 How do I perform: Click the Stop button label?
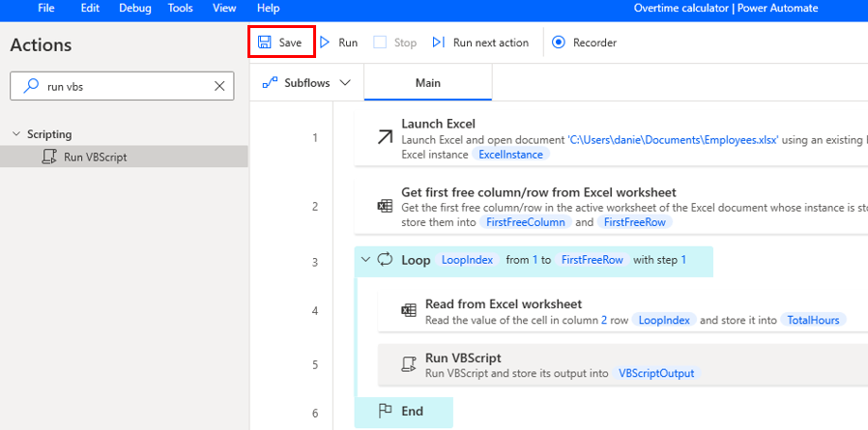pyautogui.click(x=405, y=43)
